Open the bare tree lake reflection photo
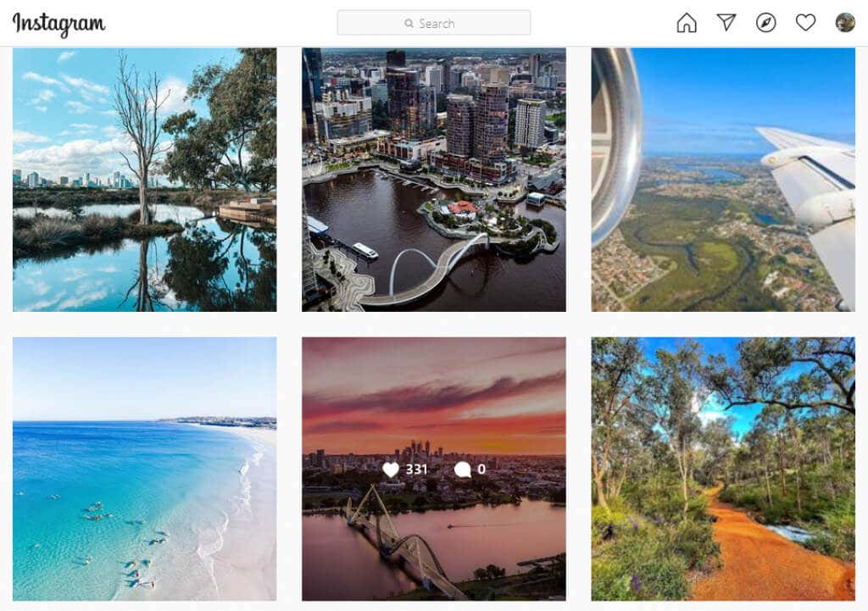Image resolution: width=868 pixels, height=611 pixels. [x=144, y=180]
